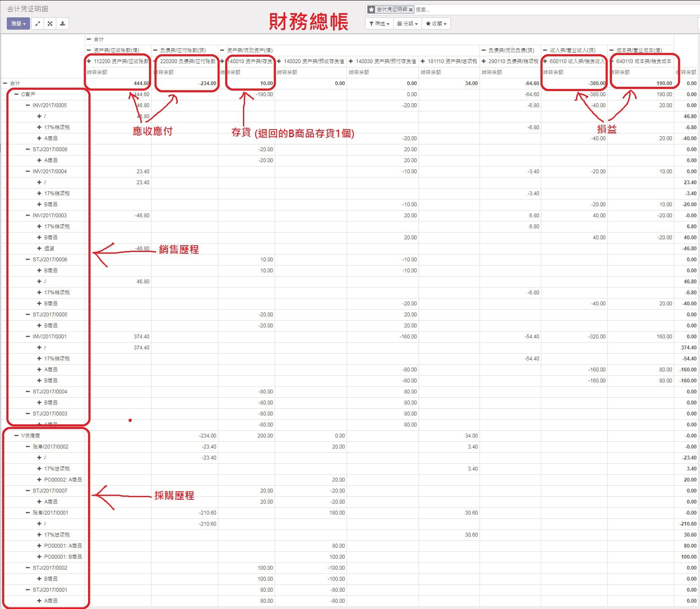Open the 分组 group-by dropdown

click(407, 24)
